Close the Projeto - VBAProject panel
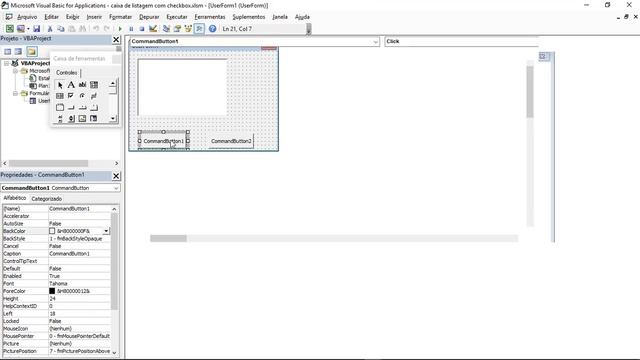Viewport: 640px width, 360px height. (116, 39)
